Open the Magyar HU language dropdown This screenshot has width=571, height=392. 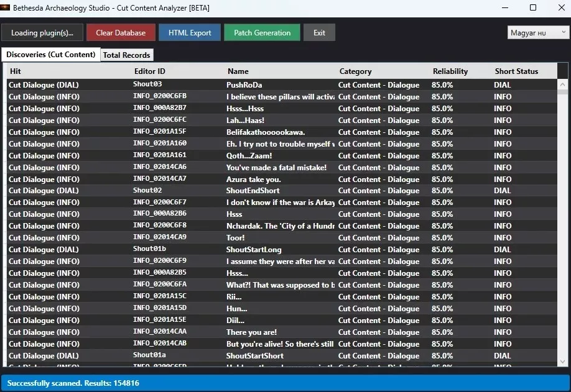538,33
